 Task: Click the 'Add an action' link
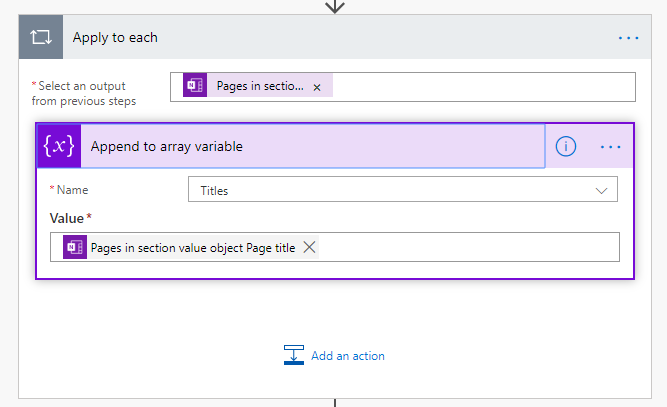click(x=347, y=355)
